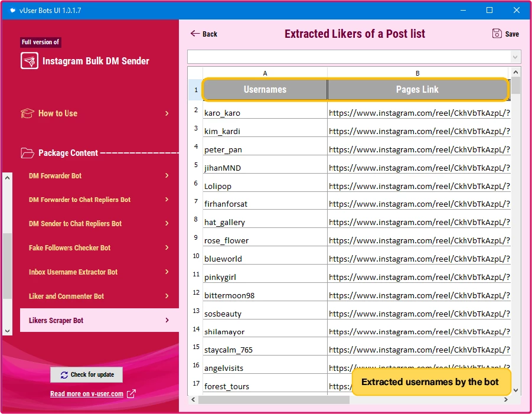Open Read more on v-user.com link
The image size is (532, 414).
tap(87, 394)
